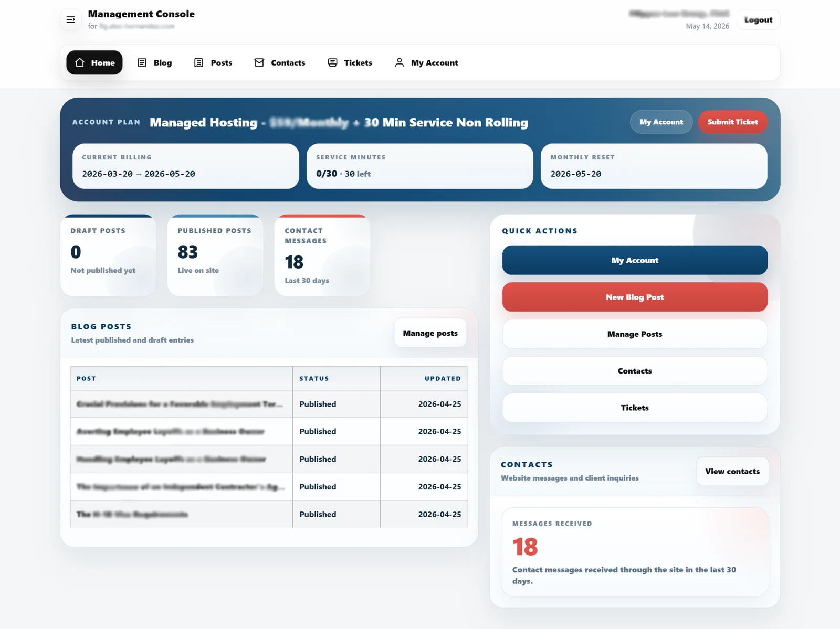Toggle the sidebar menu icon

click(71, 20)
